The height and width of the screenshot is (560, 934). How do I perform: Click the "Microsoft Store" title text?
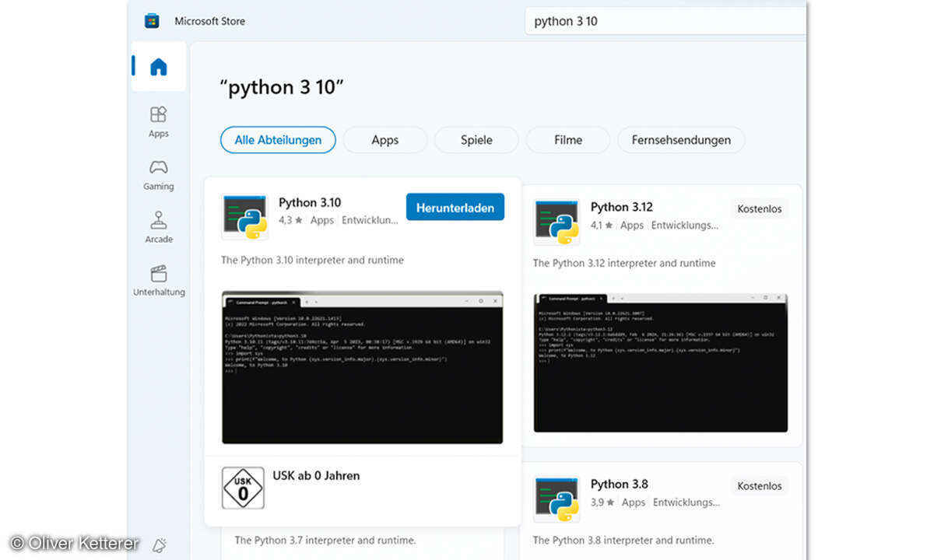209,21
